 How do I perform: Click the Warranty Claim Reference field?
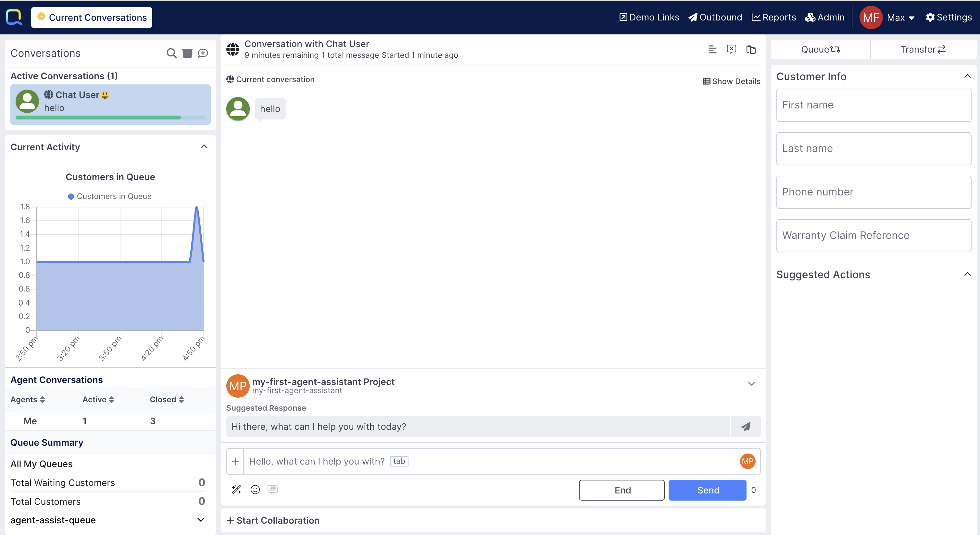(873, 235)
